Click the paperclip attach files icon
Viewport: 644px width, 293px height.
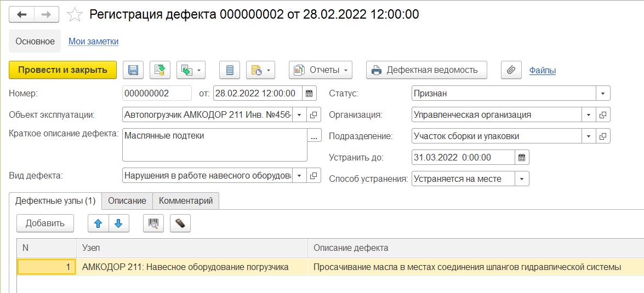click(511, 70)
